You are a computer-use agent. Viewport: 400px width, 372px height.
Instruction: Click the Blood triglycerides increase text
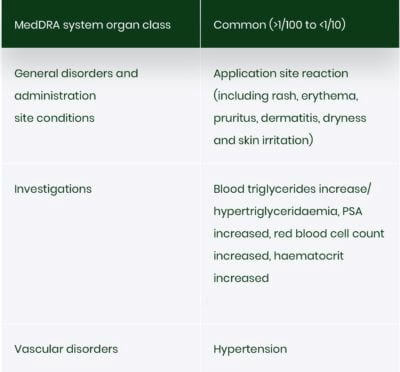pyautogui.click(x=292, y=189)
